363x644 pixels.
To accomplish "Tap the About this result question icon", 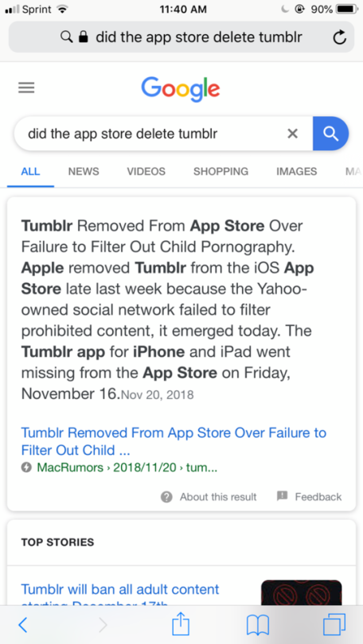I will [166, 497].
